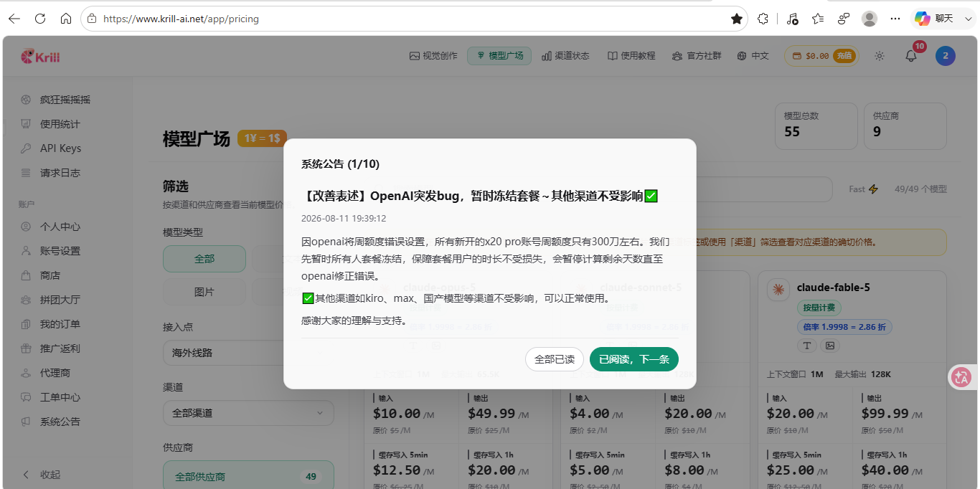The height and width of the screenshot is (489, 980).
Task: Reload the page with the refresh icon
Action: [x=40, y=19]
